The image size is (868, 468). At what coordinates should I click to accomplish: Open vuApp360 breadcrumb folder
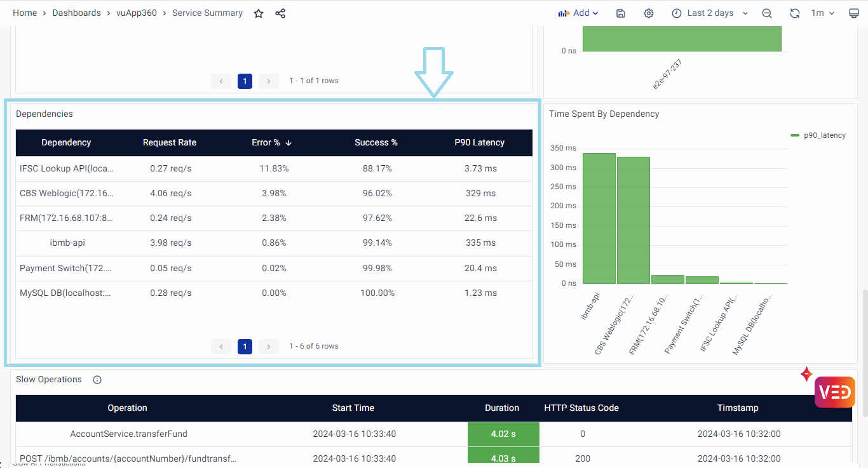tap(136, 13)
